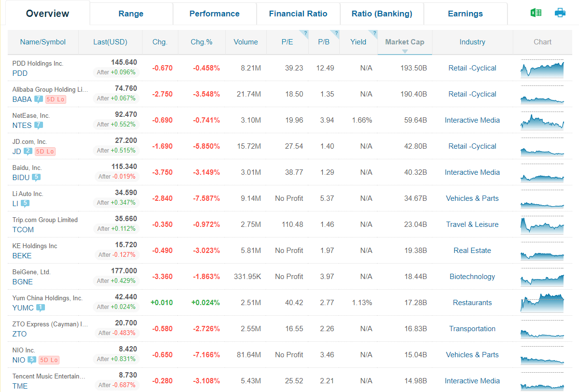Click the Real Estate industry link

pos(472,251)
